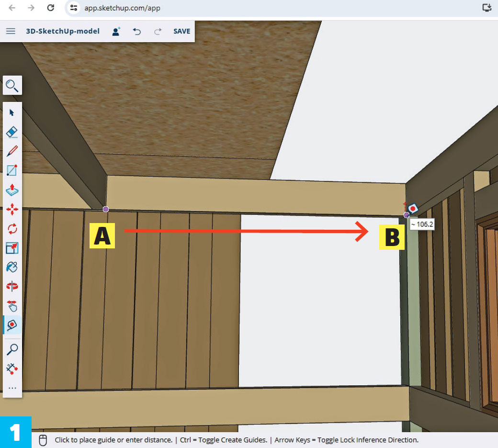Expand more tools via the ellipsis
This screenshot has width=498, height=448.
(12, 388)
